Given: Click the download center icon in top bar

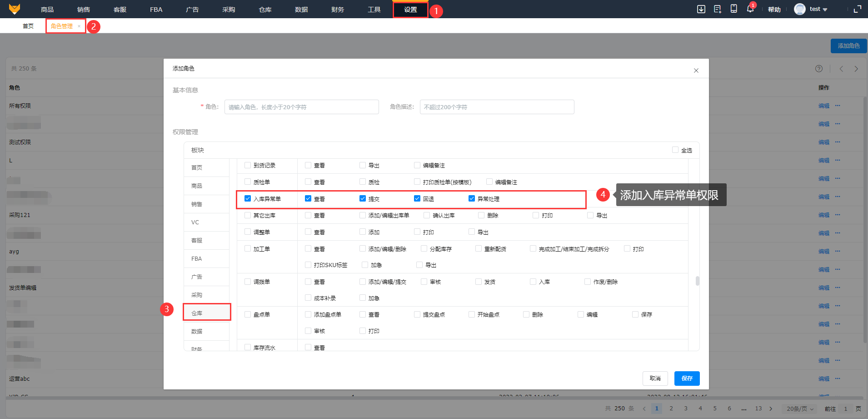Looking at the screenshot, I should coord(701,9).
